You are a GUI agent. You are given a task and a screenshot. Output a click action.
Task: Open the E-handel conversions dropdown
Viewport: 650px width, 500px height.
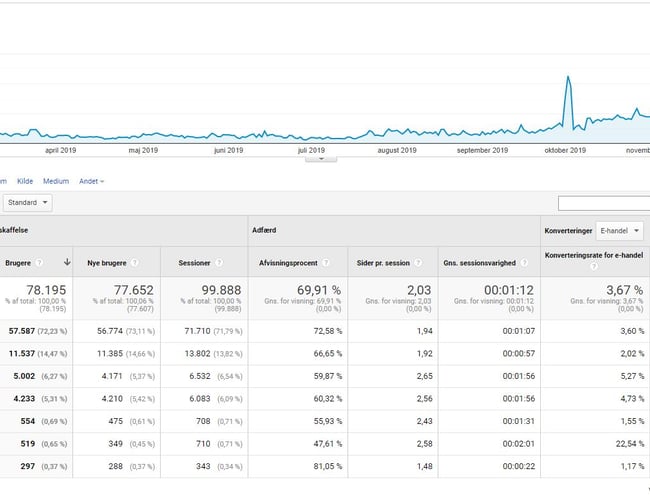(619, 230)
